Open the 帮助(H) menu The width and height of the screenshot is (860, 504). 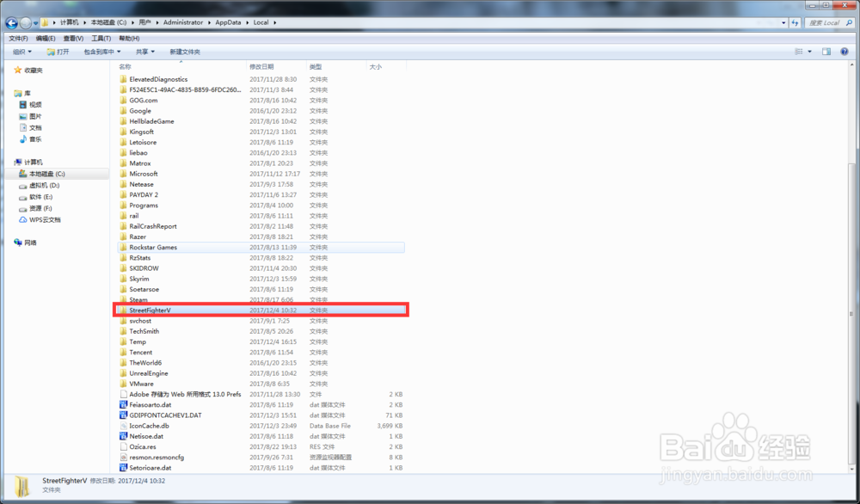[x=129, y=39]
